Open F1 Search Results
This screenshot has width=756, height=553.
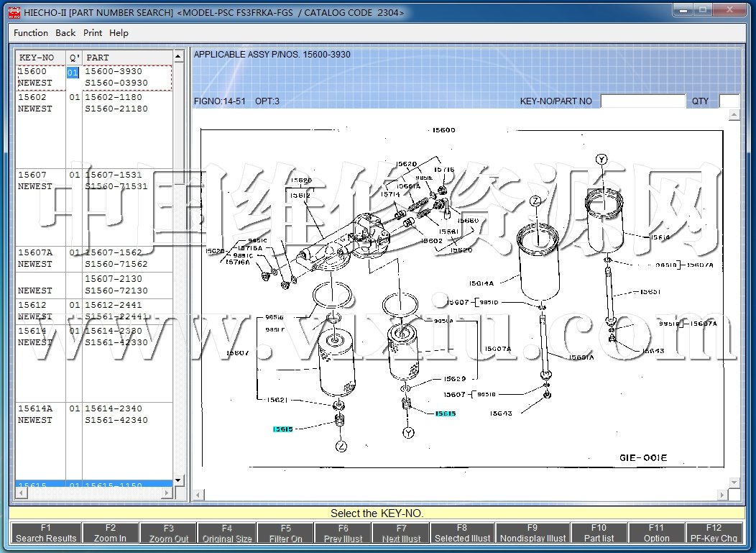[x=46, y=533]
